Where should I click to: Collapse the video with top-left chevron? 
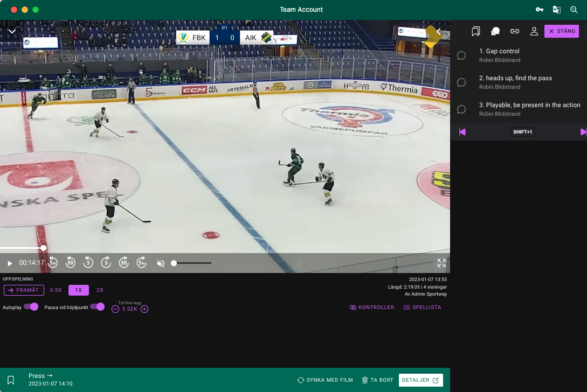(12, 32)
